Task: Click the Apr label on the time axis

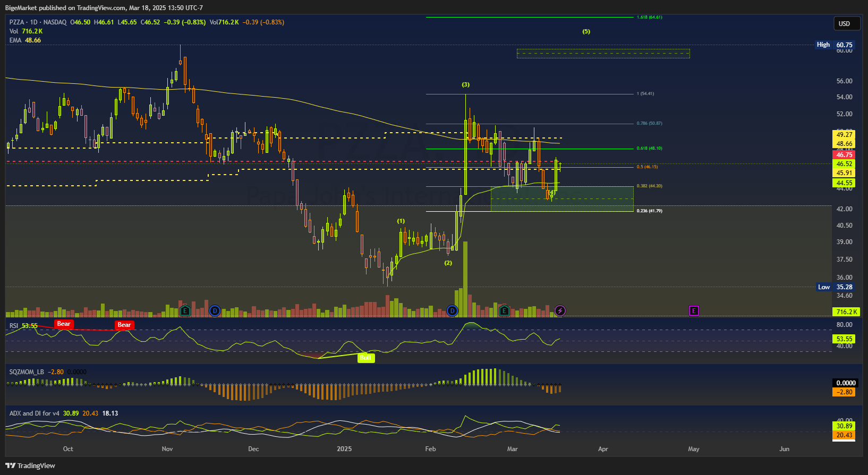Action: click(x=603, y=449)
